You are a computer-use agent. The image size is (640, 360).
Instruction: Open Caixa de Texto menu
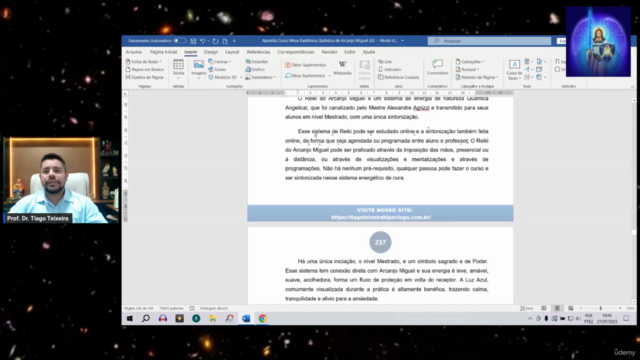(514, 70)
